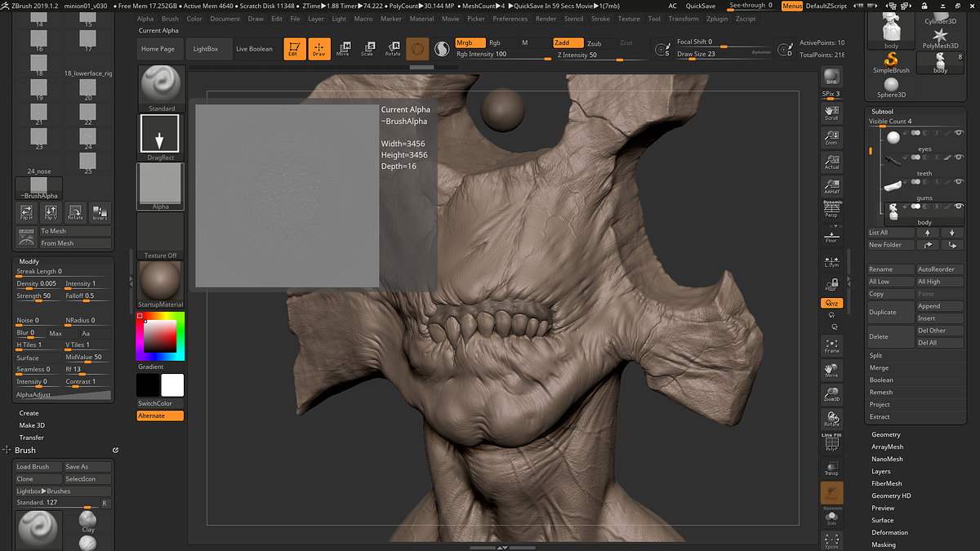The width and height of the screenshot is (980, 551).
Task: Open the Document menu
Action: 225,19
